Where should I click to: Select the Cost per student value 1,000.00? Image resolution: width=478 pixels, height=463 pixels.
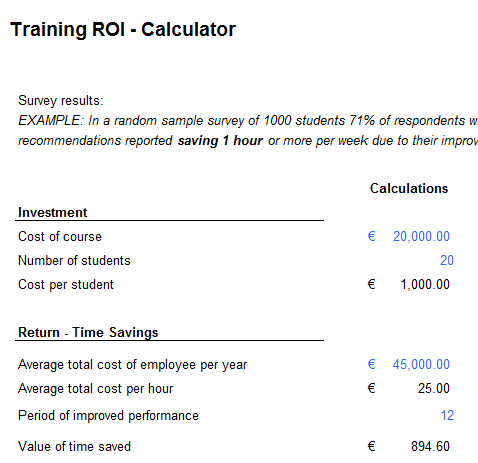[425, 284]
